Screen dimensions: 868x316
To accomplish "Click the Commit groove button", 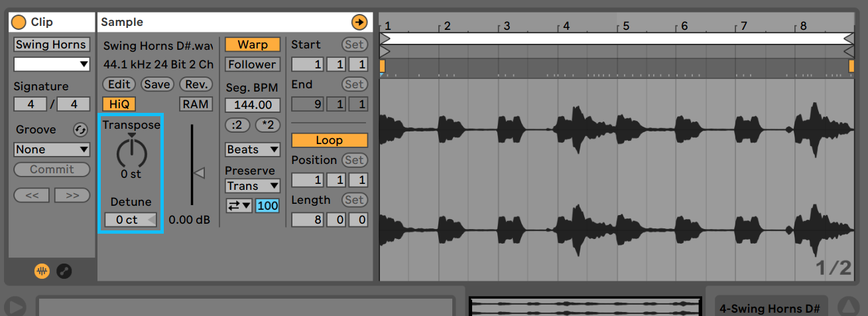I will tap(52, 169).
